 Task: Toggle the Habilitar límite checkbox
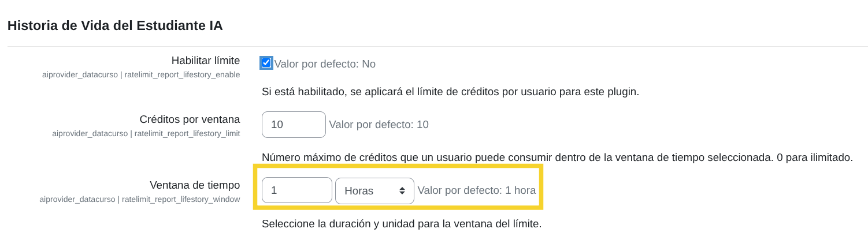coord(266,63)
